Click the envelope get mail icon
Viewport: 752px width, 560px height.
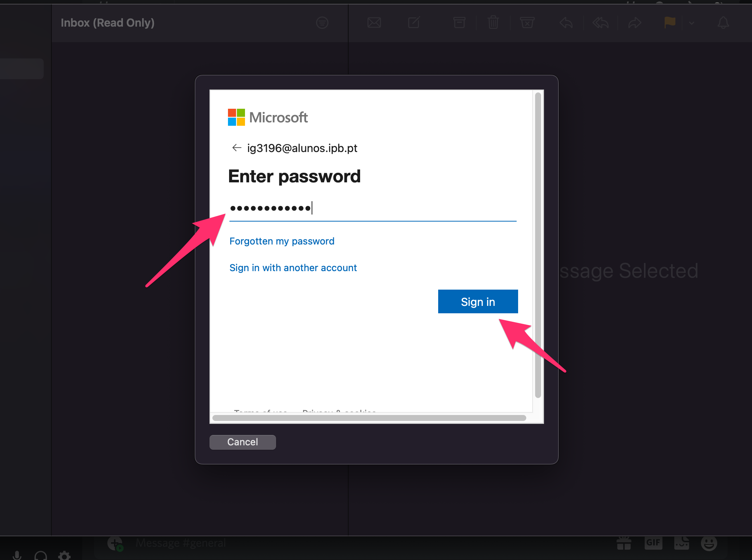tap(374, 23)
